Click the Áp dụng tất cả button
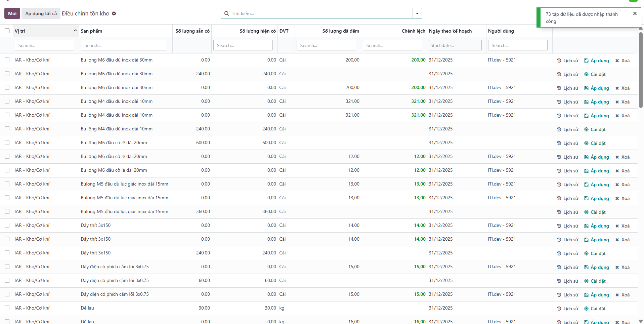The width and height of the screenshot is (644, 324). 41,13
